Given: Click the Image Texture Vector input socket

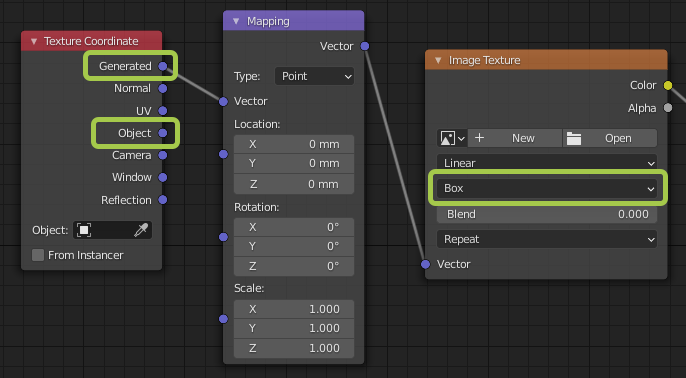Looking at the screenshot, I should click(x=425, y=264).
